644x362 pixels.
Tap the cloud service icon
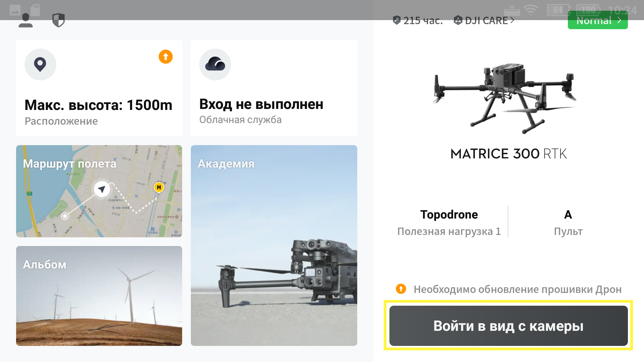[215, 64]
